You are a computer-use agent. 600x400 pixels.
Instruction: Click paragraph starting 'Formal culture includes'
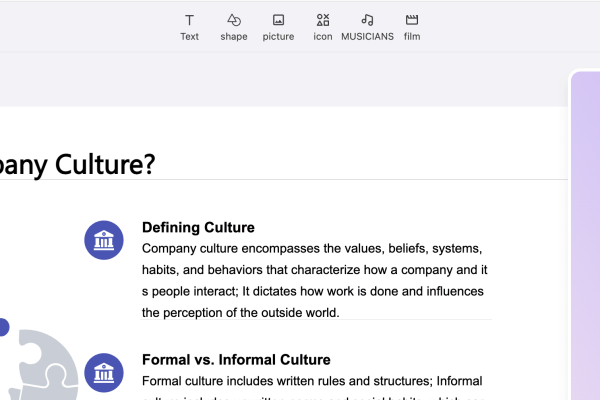point(312,381)
